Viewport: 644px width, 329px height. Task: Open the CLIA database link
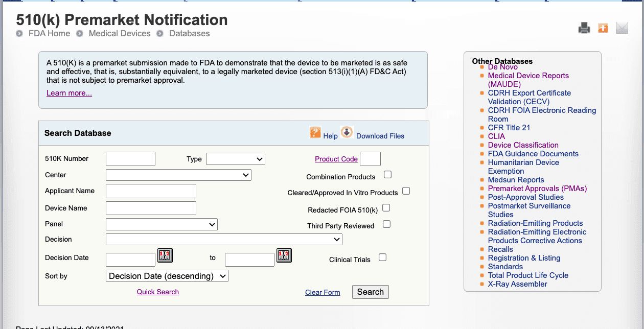coord(496,136)
